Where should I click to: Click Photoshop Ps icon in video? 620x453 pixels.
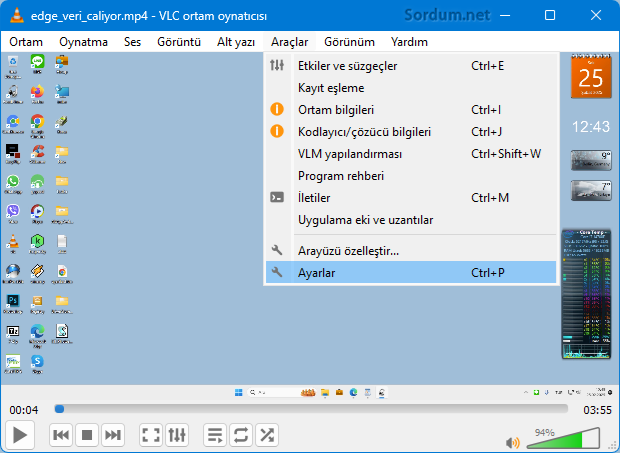click(x=13, y=301)
